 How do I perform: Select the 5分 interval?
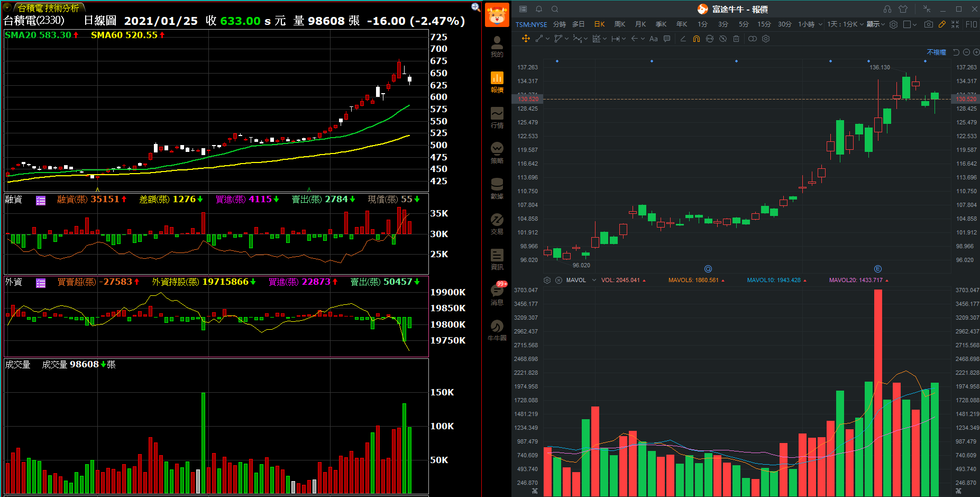point(744,24)
